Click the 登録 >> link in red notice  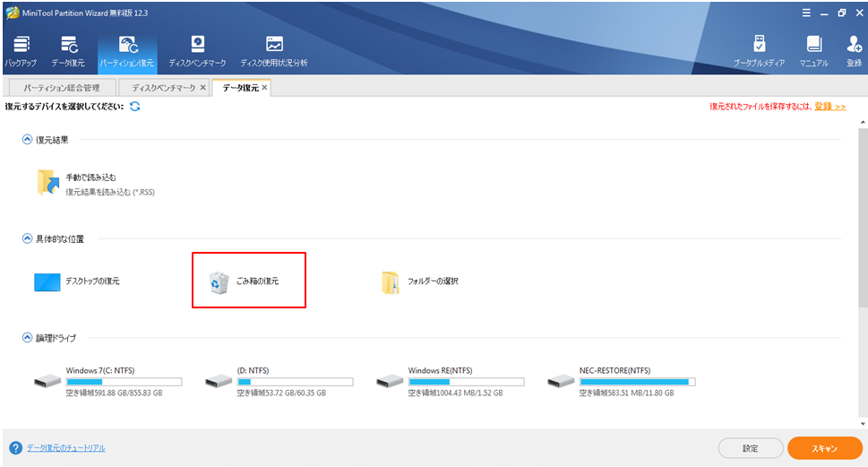pyautogui.click(x=829, y=107)
